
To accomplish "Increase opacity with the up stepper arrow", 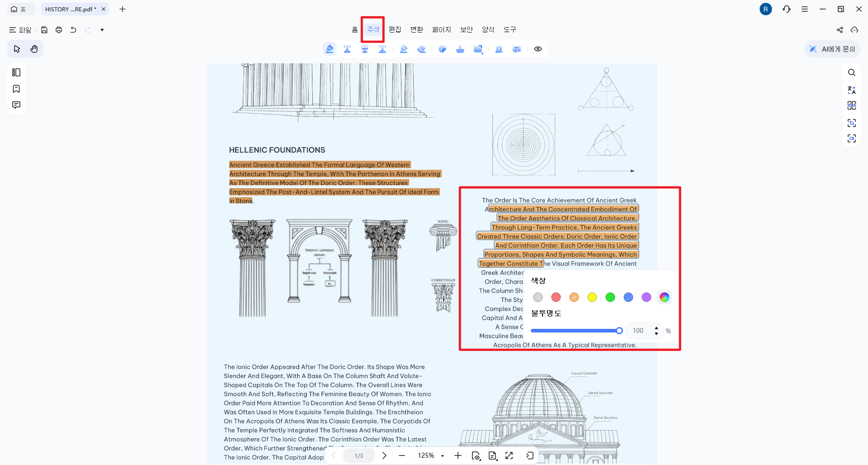I will [x=656, y=327].
